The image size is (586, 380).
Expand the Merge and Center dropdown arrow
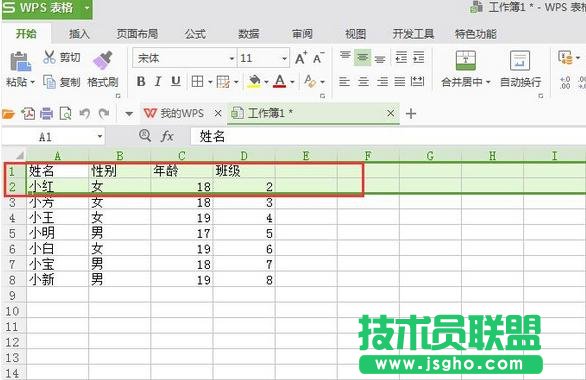pos(488,82)
